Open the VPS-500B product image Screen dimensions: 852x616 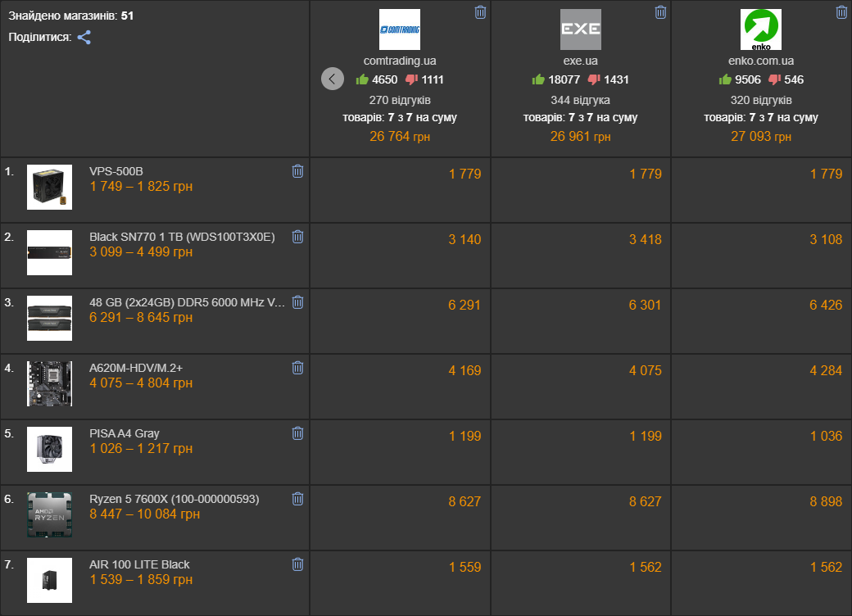49,188
